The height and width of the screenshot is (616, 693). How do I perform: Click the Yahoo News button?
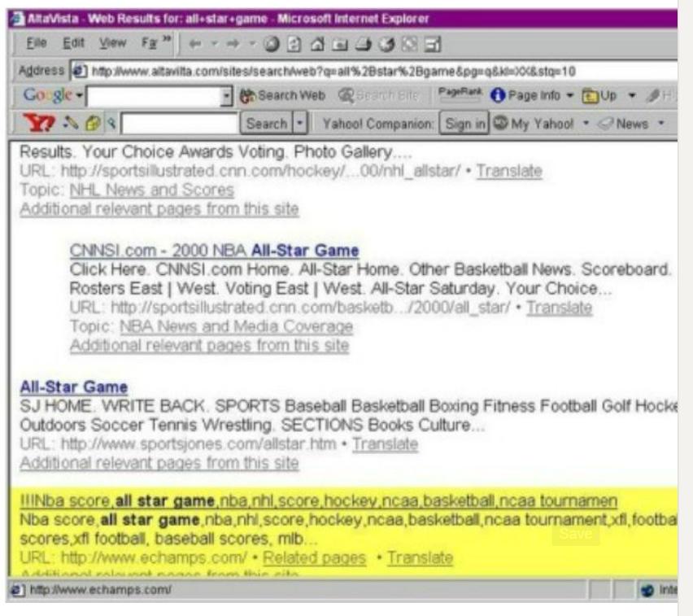(x=623, y=124)
